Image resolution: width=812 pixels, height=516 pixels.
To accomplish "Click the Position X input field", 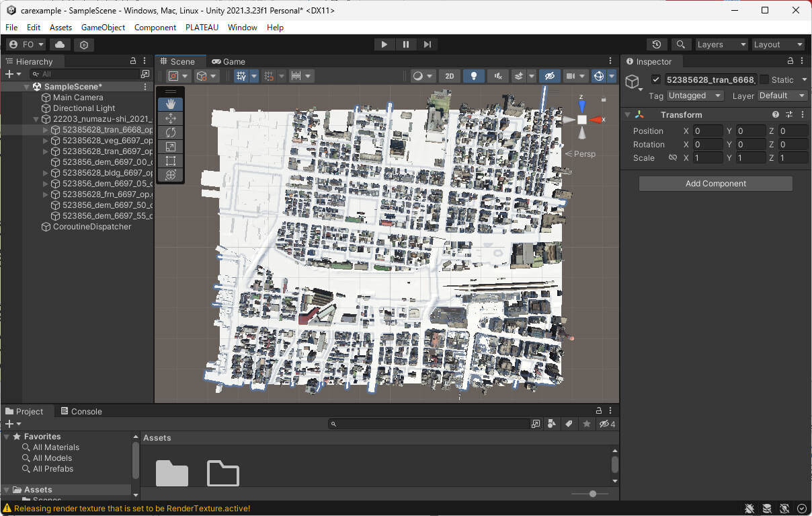I will point(708,131).
